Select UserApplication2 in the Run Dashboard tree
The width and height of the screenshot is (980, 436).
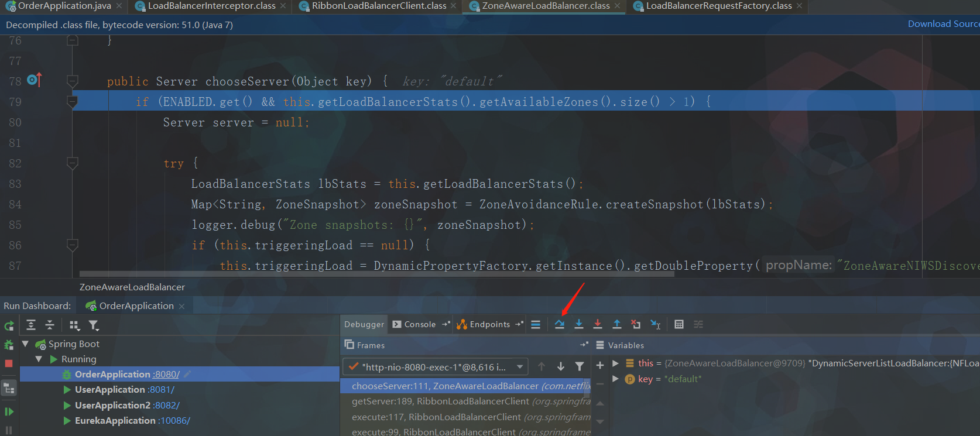113,405
